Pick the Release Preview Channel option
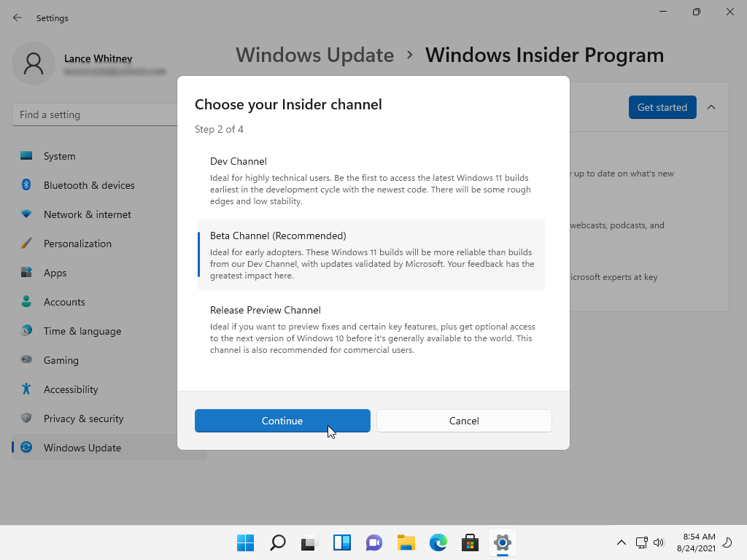This screenshot has width=747, height=560. [x=371, y=330]
